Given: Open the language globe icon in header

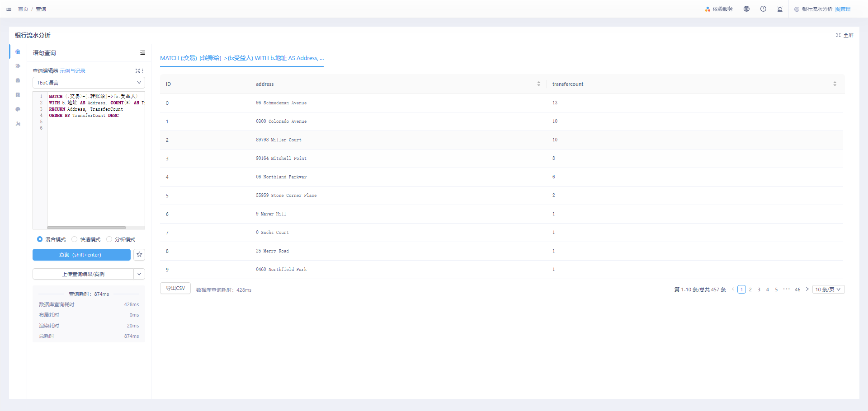Looking at the screenshot, I should (746, 9).
